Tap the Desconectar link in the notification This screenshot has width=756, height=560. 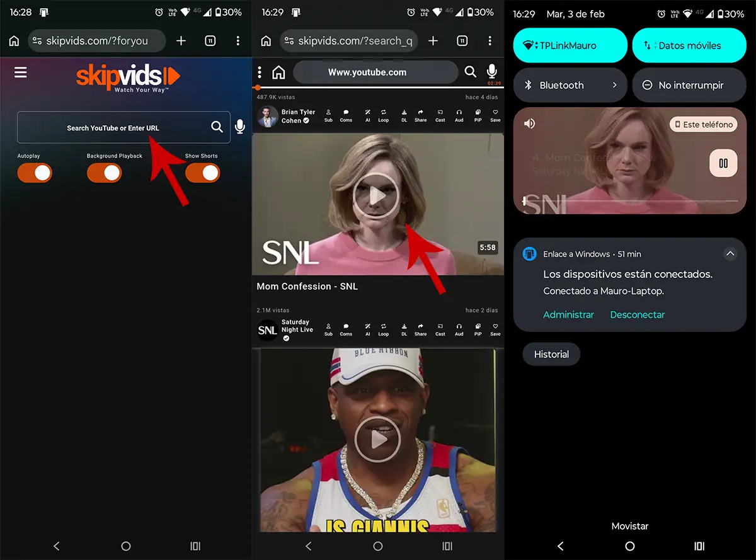click(637, 314)
